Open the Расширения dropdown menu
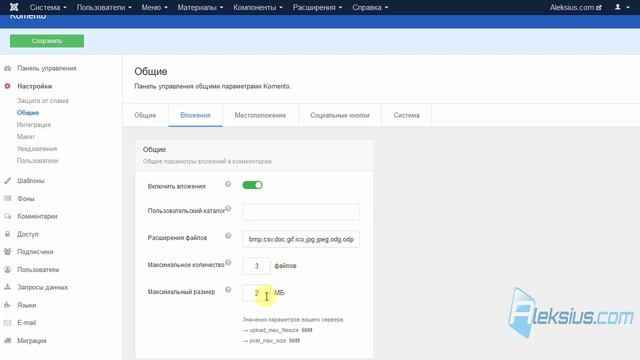The width and height of the screenshot is (640, 360). click(x=317, y=7)
